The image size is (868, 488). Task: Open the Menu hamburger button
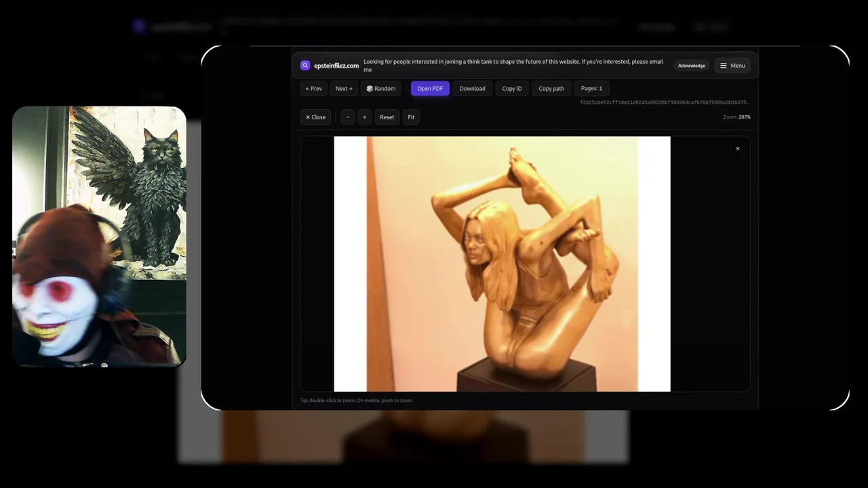tap(732, 66)
